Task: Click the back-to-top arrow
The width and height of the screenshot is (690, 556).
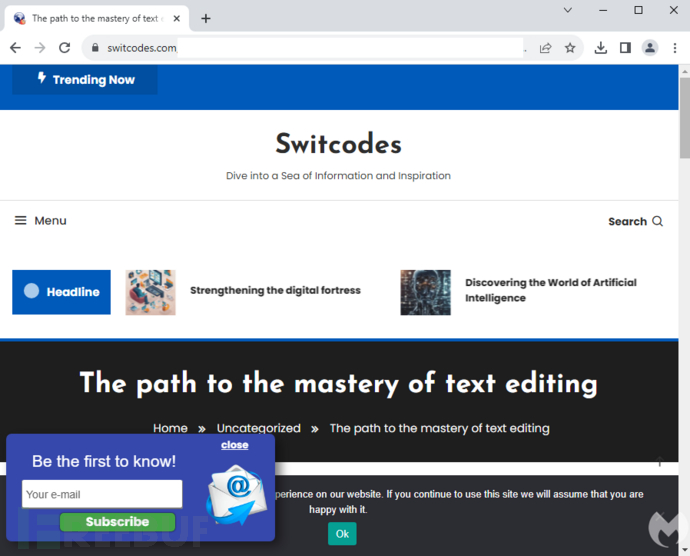Action: 660,461
